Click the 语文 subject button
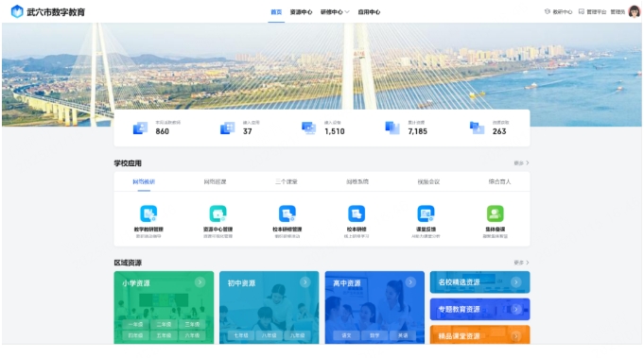The image size is (644, 358). tap(347, 335)
